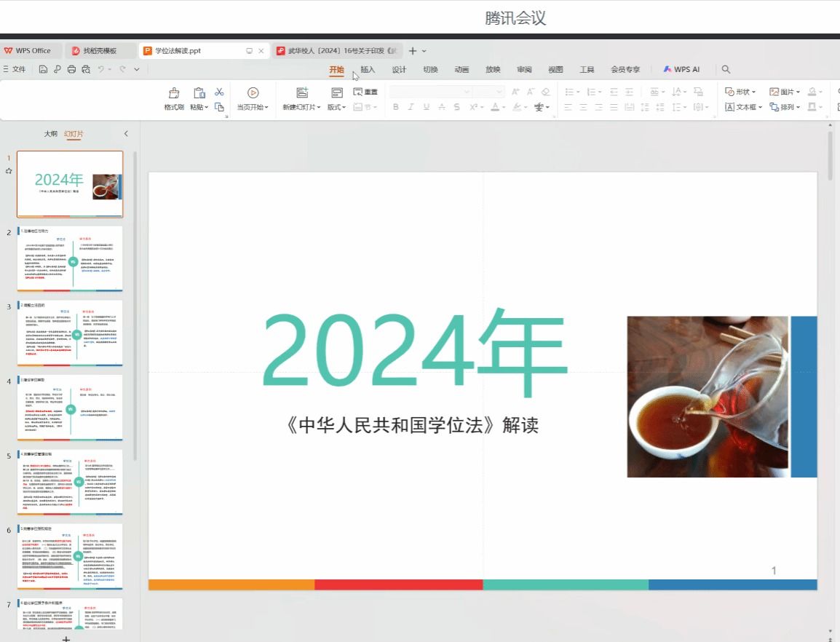Screen dimensions: 840x642
Task: Click the Print Preview icon
Action: (x=86, y=69)
